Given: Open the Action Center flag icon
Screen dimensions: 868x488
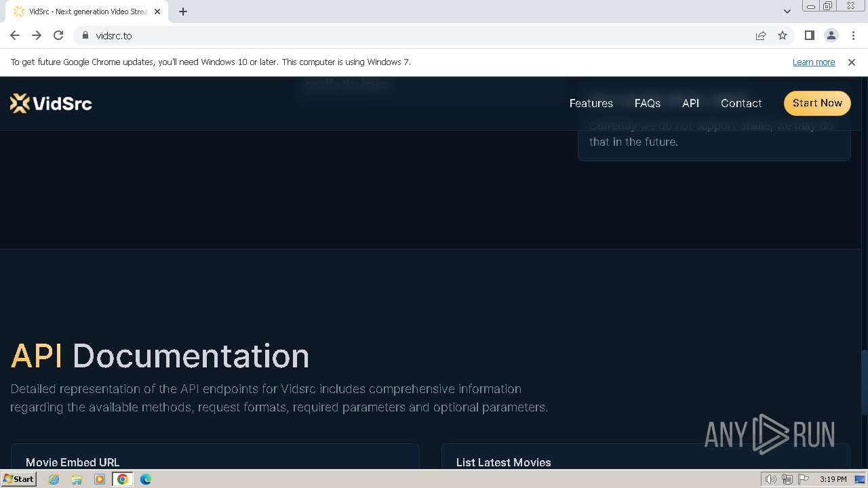Looking at the screenshot, I should (803, 479).
